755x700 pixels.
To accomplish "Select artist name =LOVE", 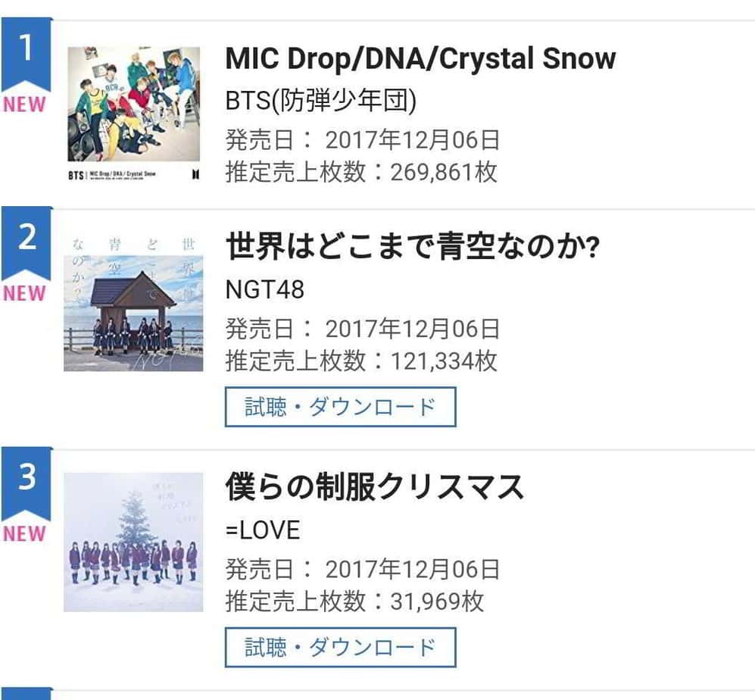I will [263, 530].
